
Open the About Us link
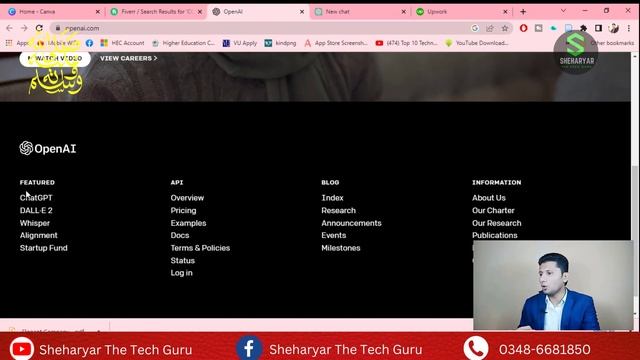click(x=489, y=198)
